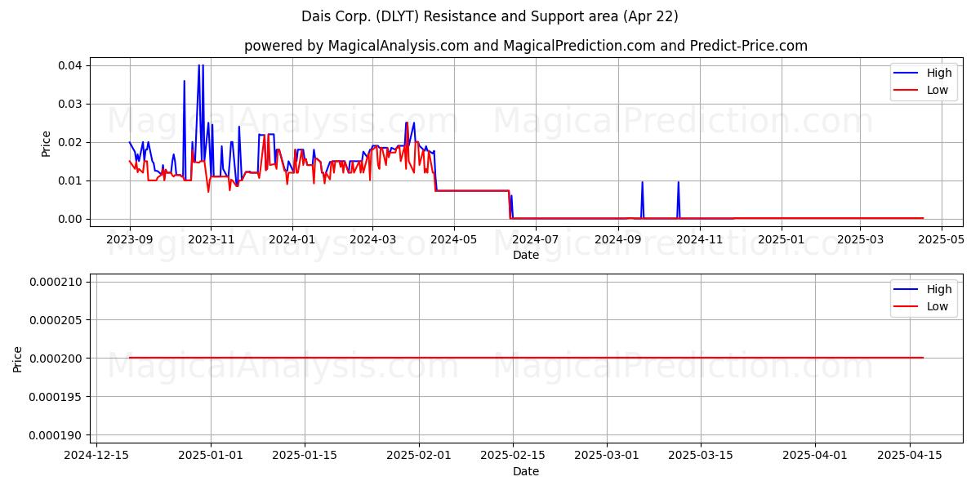Click the '2024-07' x-axis date label
This screenshot has width=980, height=490.
tap(534, 239)
